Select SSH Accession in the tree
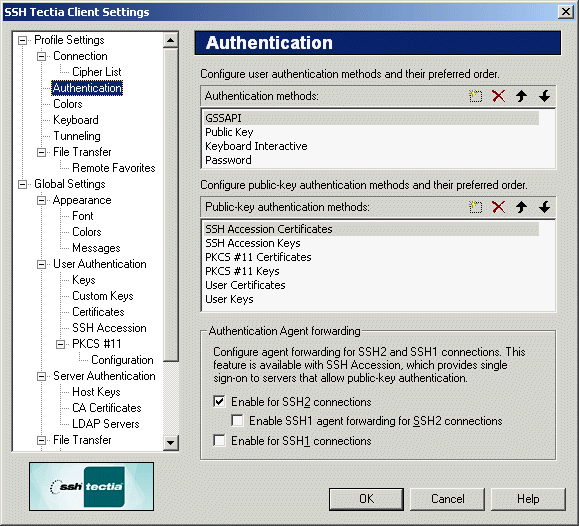 [109, 328]
